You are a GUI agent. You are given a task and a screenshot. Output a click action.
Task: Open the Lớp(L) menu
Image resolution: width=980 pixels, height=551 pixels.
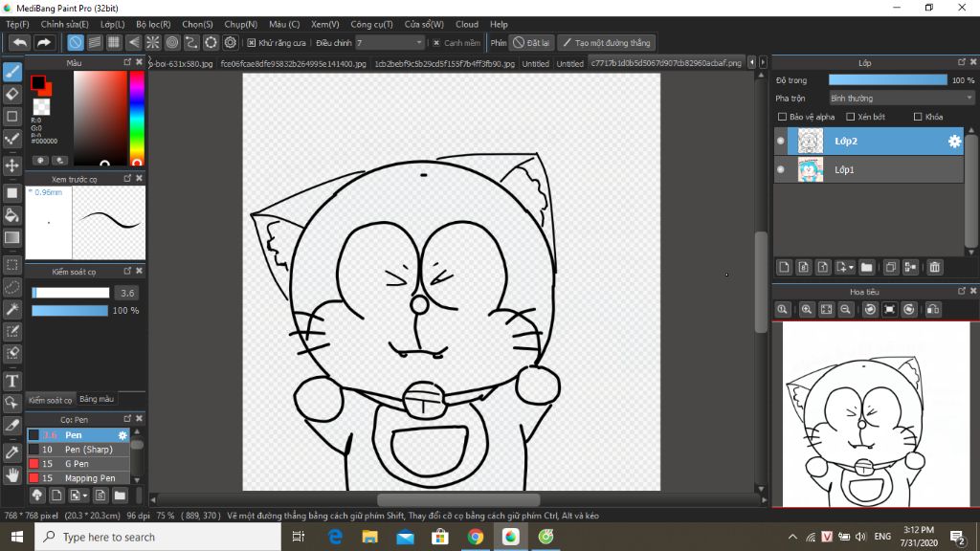point(113,24)
